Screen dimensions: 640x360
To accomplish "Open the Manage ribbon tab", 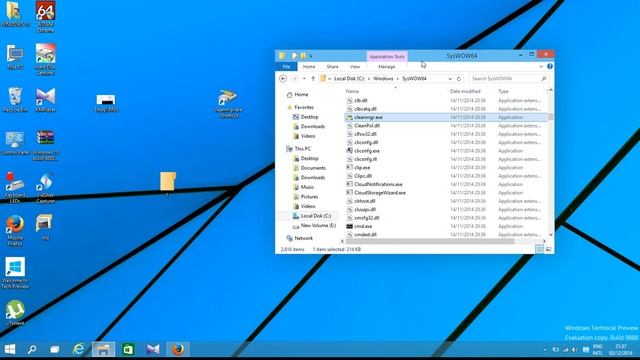I will pos(387,67).
